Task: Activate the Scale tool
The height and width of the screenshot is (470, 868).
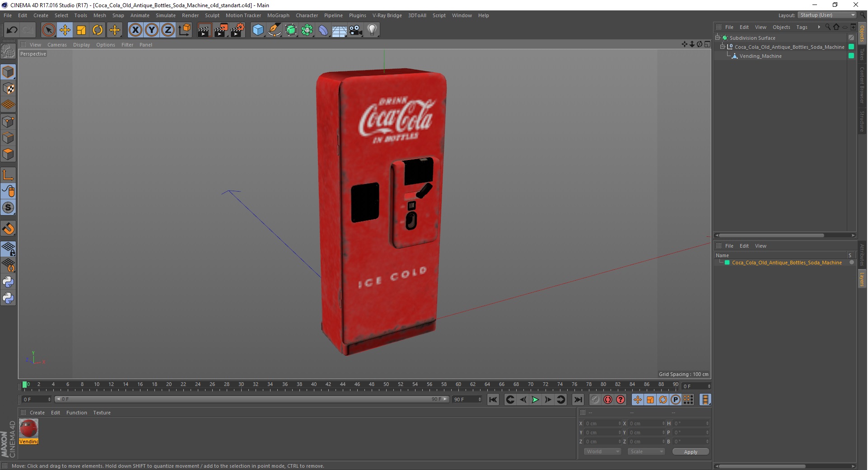Action: 81,30
